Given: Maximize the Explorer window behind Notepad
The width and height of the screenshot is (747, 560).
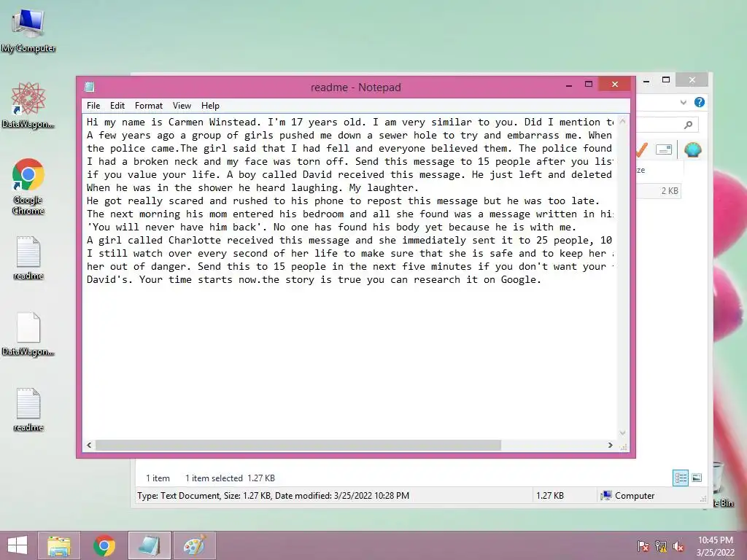Looking at the screenshot, I should pos(666,80).
